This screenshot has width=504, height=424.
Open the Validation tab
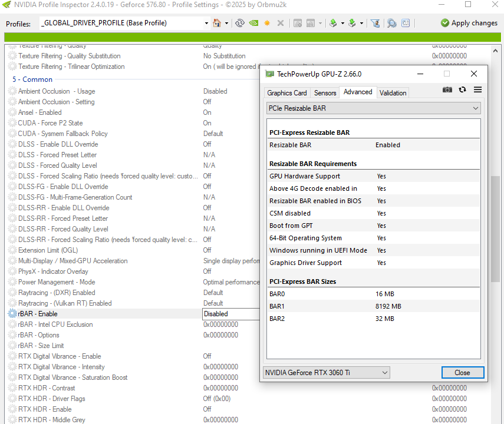pyautogui.click(x=393, y=93)
